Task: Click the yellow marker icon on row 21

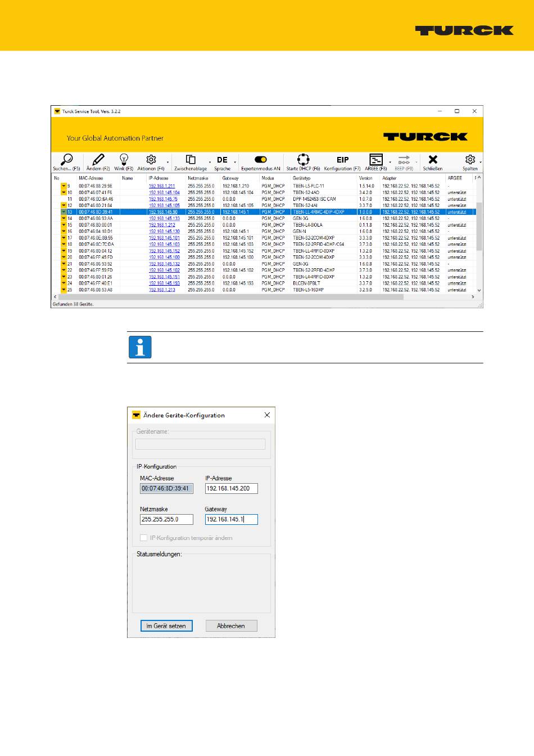Action: tap(64, 264)
